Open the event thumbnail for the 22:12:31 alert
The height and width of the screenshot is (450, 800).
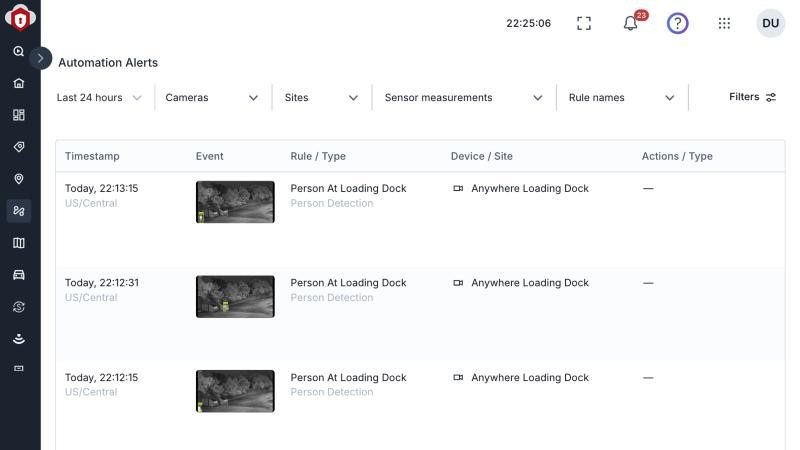pyautogui.click(x=235, y=296)
